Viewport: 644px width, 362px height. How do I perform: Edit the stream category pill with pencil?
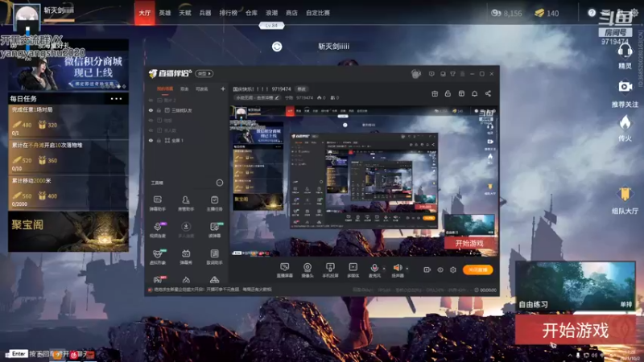pyautogui.click(x=257, y=97)
